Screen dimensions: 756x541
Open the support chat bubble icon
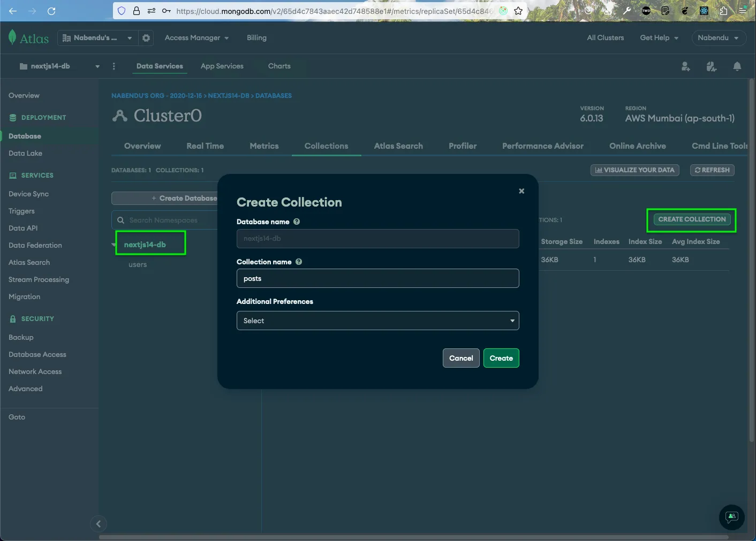pos(731,517)
